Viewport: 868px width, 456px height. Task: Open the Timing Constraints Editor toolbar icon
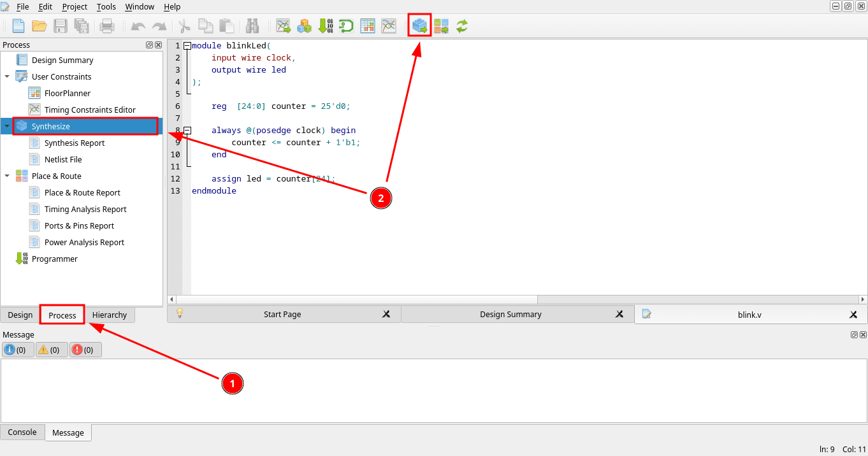[389, 26]
